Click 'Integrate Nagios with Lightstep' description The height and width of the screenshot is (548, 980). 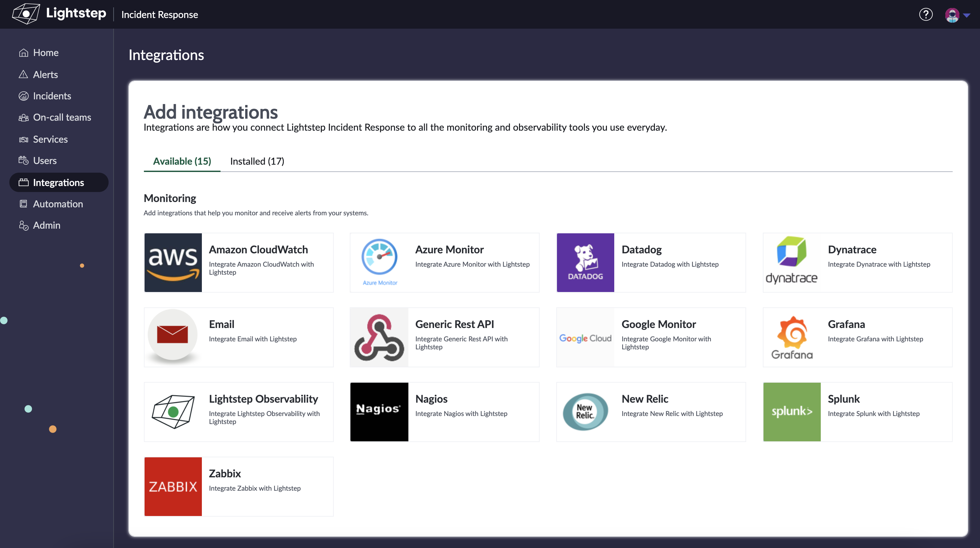point(461,413)
